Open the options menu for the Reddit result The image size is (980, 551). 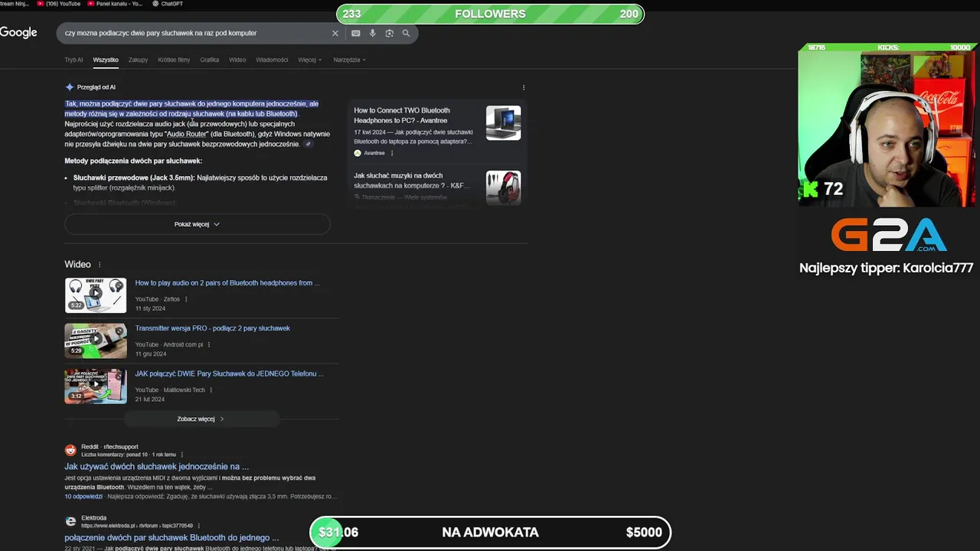pyautogui.click(x=181, y=455)
